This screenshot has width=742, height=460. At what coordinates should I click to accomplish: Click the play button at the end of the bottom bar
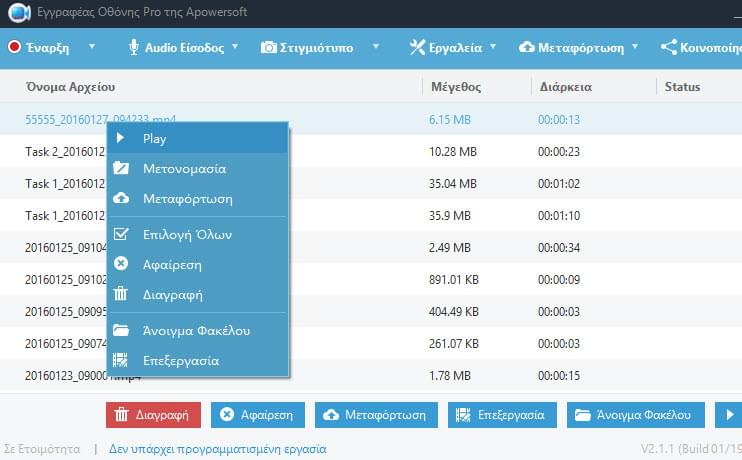click(729, 415)
